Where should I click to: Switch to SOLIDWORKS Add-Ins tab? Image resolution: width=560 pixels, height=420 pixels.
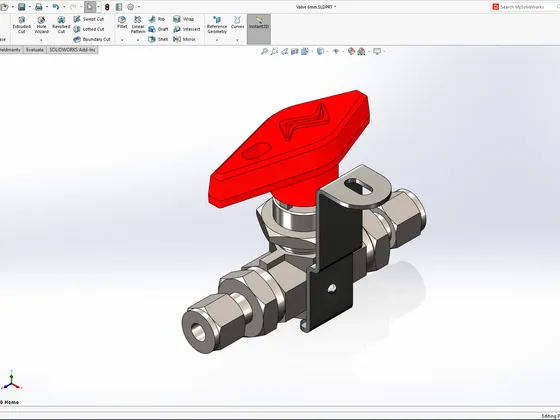72,50
